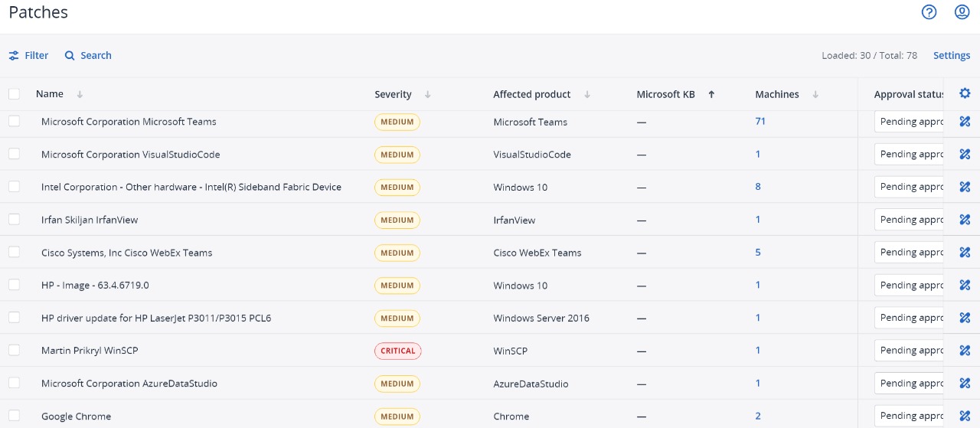
Task: Click the Patches page title
Action: (38, 12)
